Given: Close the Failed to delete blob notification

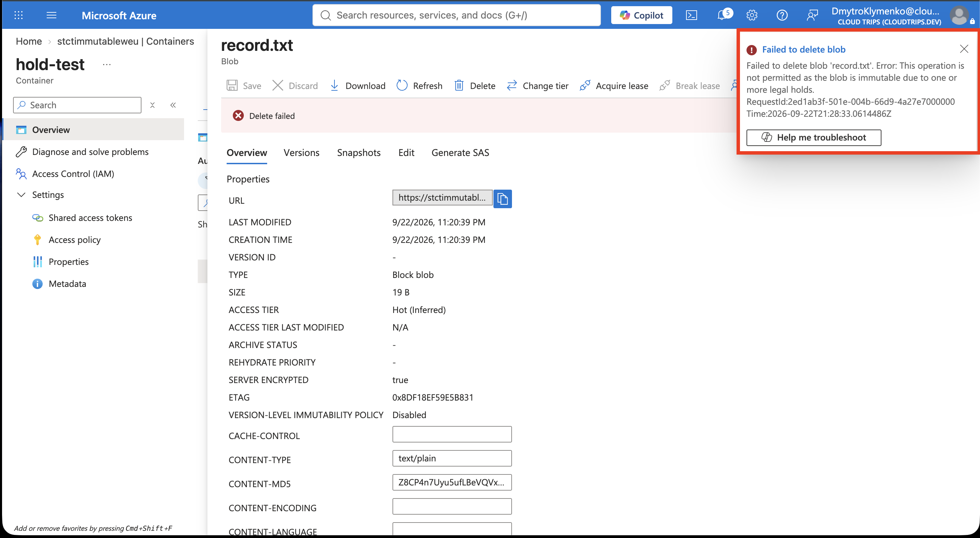Looking at the screenshot, I should tap(964, 49).
